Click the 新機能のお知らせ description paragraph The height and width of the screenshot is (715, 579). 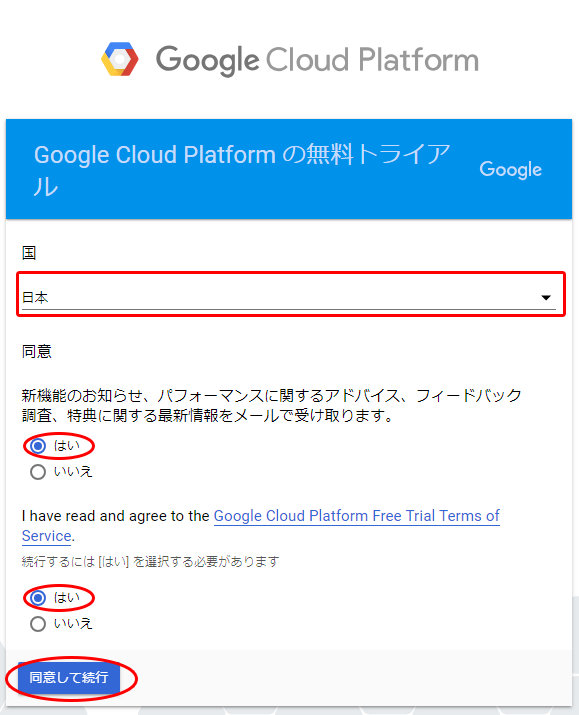click(x=272, y=405)
